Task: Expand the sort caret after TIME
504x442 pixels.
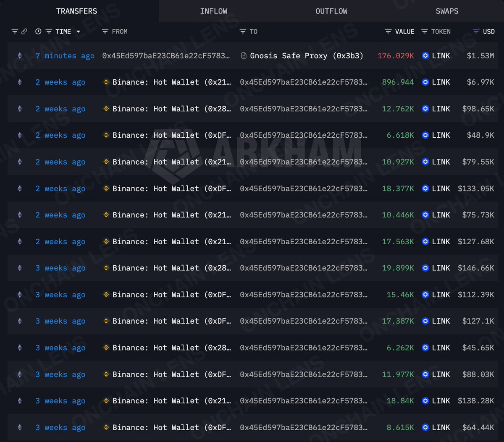Action: (x=78, y=31)
